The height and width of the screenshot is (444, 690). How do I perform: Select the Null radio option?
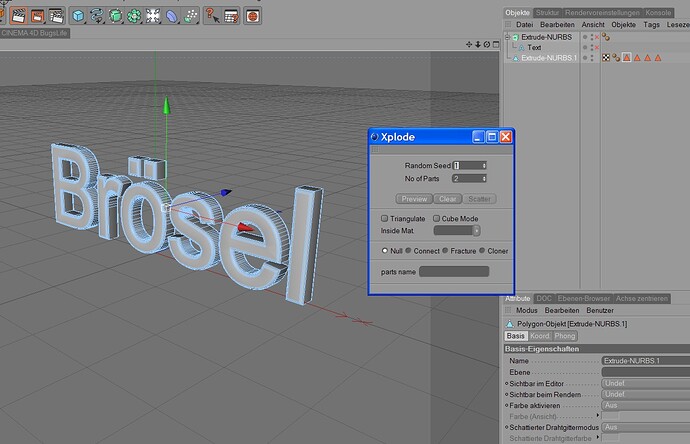click(385, 250)
